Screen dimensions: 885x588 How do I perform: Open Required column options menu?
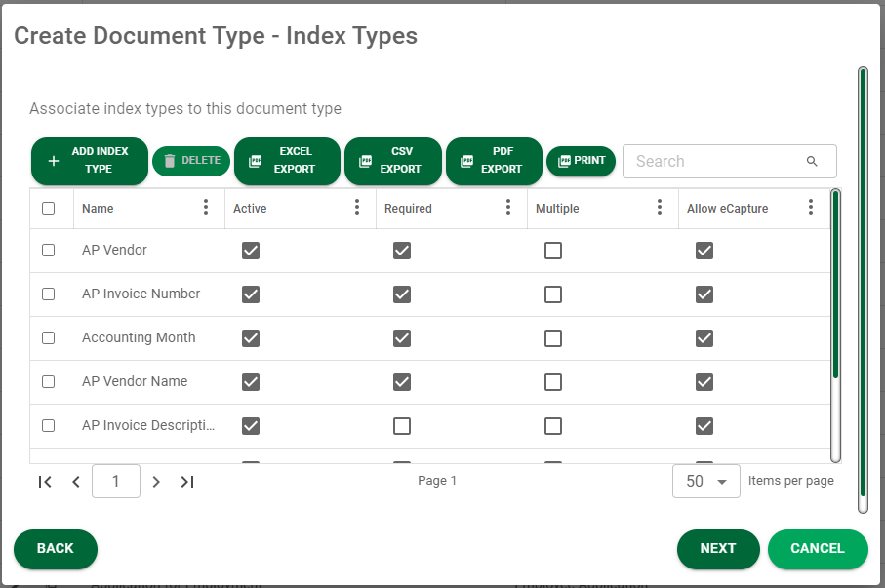pos(508,207)
